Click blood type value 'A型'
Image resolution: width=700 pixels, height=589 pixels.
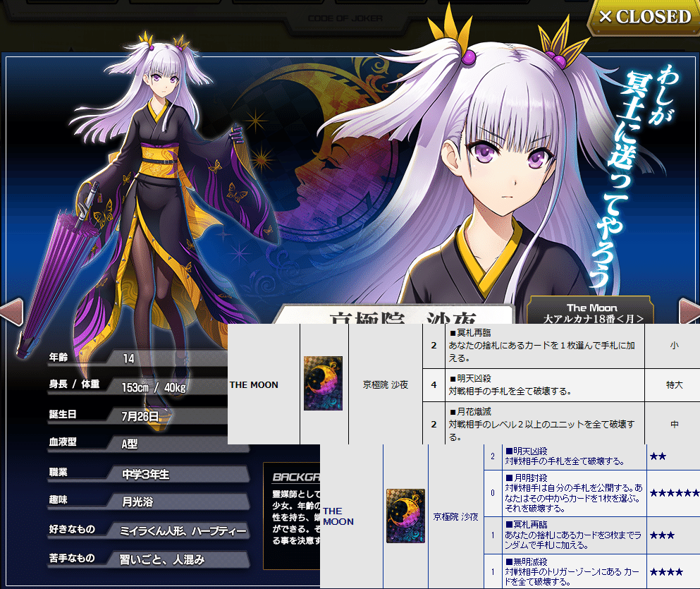pos(130,444)
